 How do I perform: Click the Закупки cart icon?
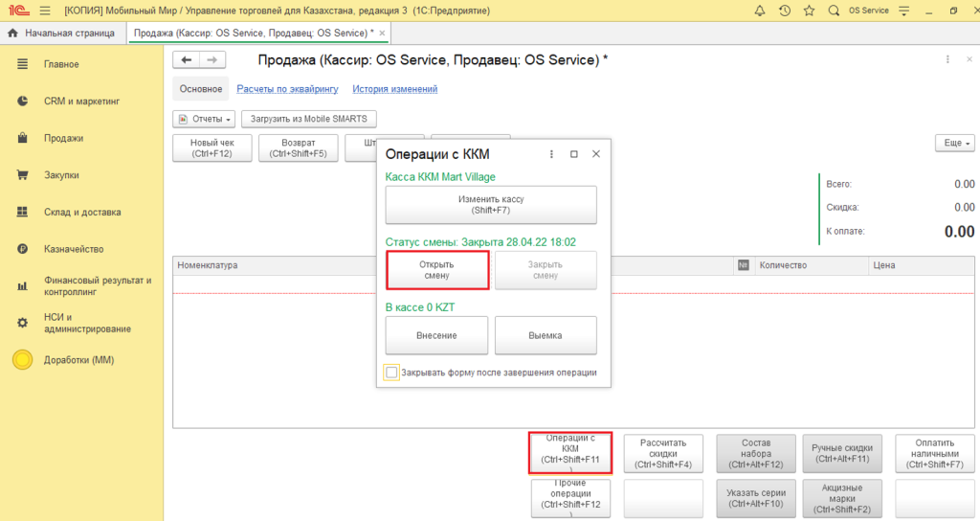[x=23, y=175]
